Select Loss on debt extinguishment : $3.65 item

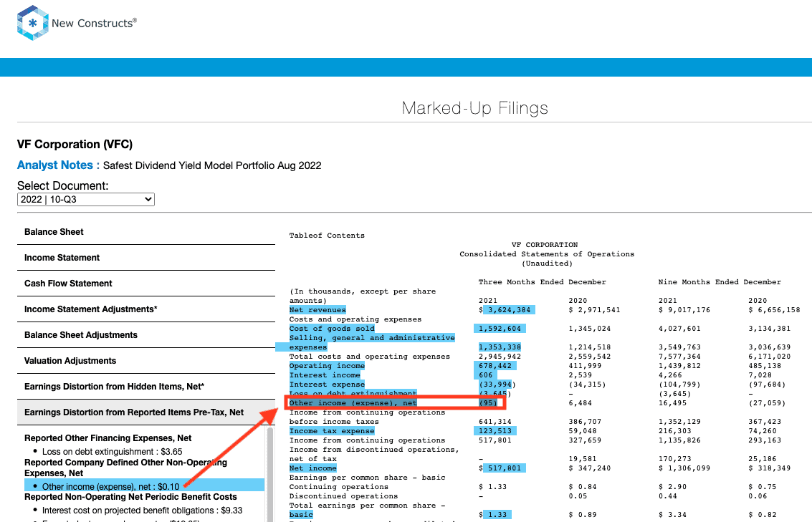(112, 452)
